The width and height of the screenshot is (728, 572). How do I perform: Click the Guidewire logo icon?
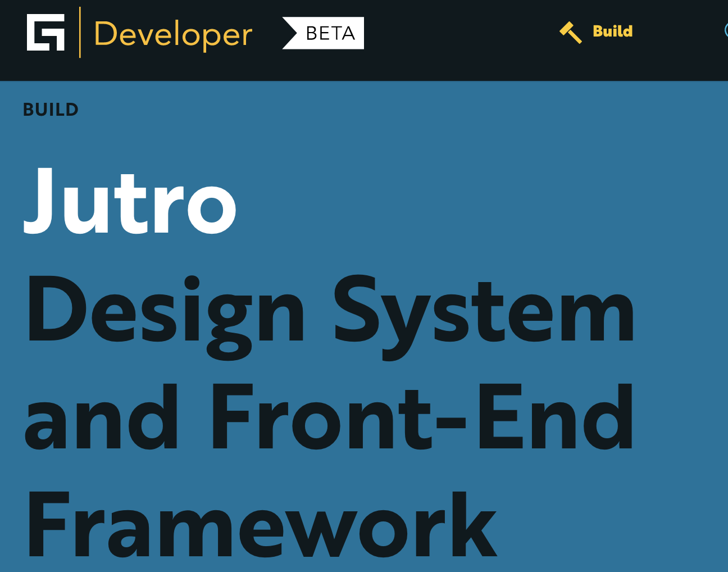(x=46, y=32)
